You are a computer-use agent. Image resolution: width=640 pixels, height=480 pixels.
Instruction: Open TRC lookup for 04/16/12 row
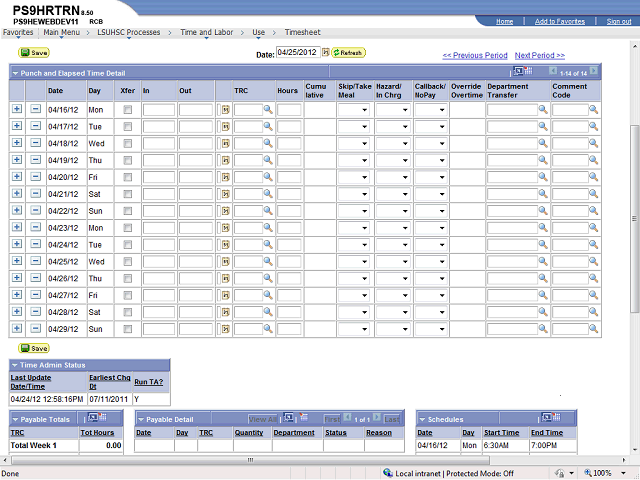[x=268, y=109]
